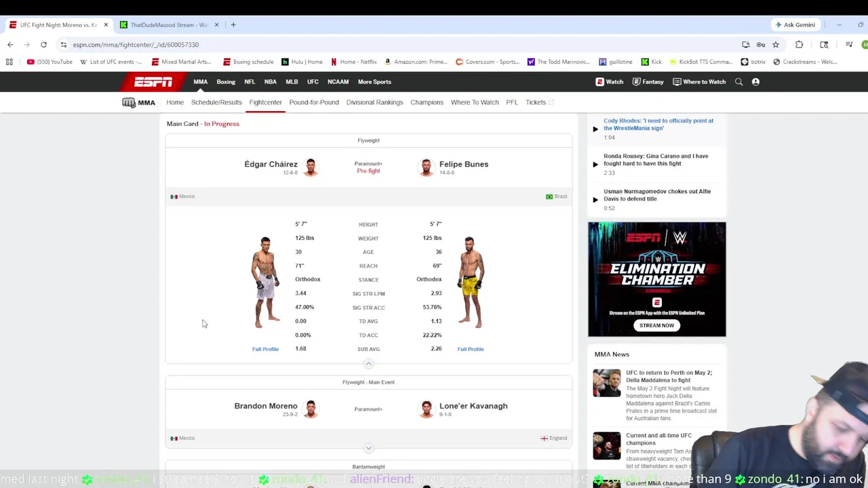Image resolution: width=868 pixels, height=488 pixels.
Task: Bookmark this page with the star icon
Action: click(776, 45)
